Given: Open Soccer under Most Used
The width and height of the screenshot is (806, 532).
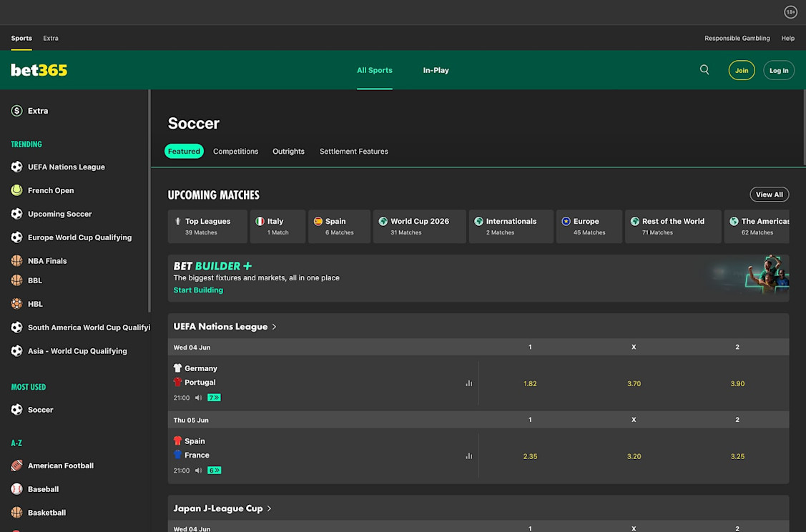Looking at the screenshot, I should coord(41,410).
